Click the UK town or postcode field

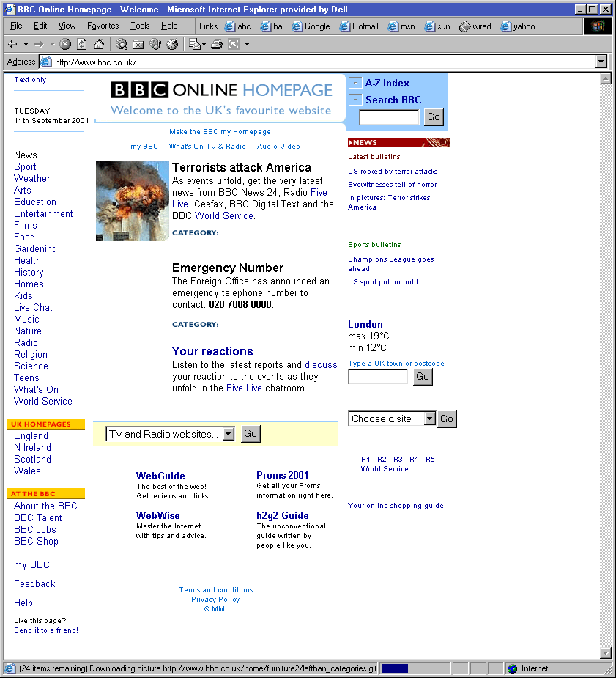tap(378, 377)
